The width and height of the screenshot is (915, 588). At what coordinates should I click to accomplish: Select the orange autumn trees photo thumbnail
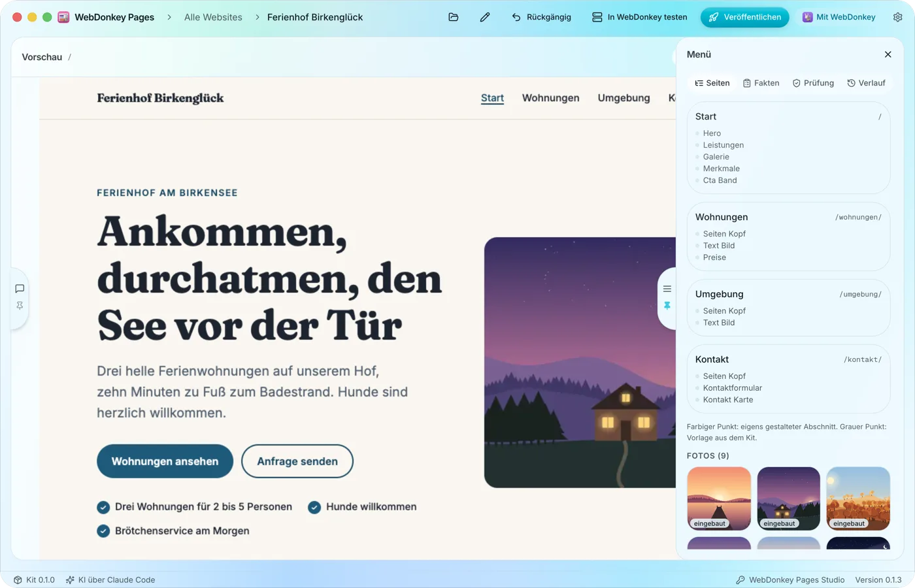[x=858, y=498]
